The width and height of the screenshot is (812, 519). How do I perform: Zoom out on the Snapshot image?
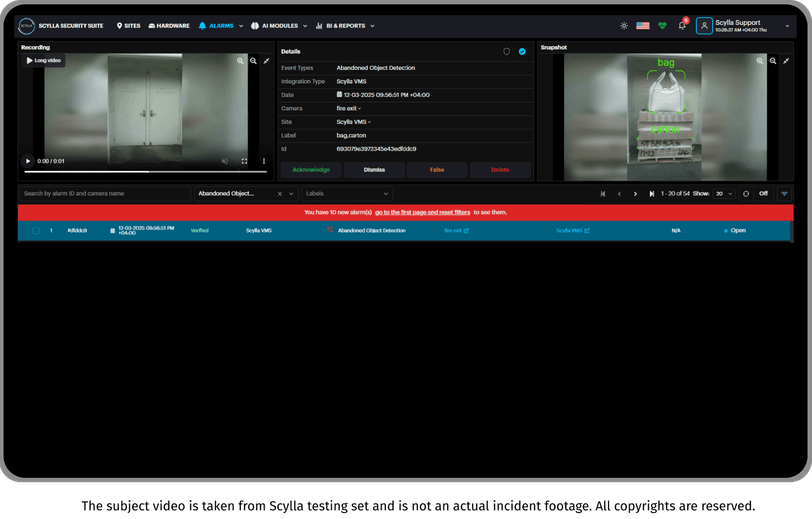[773, 61]
